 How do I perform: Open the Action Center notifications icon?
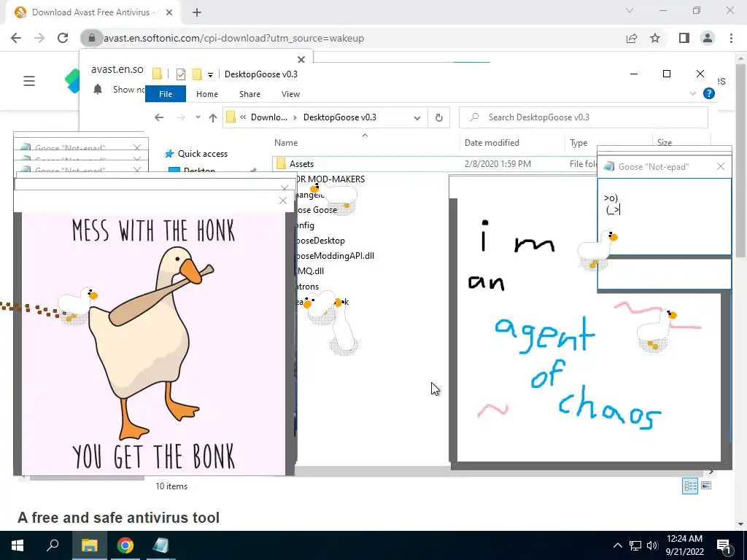tap(724, 545)
